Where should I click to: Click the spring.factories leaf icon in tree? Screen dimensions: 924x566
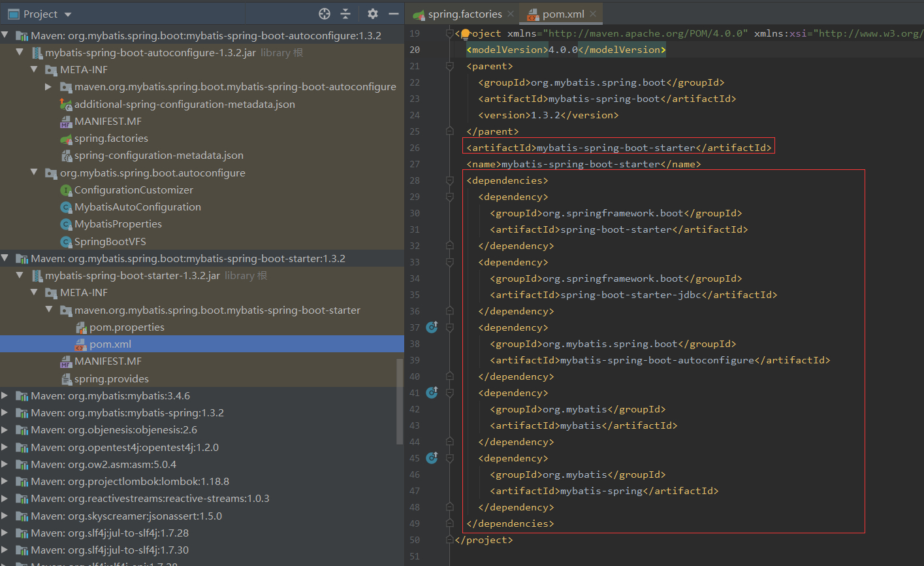click(x=66, y=138)
